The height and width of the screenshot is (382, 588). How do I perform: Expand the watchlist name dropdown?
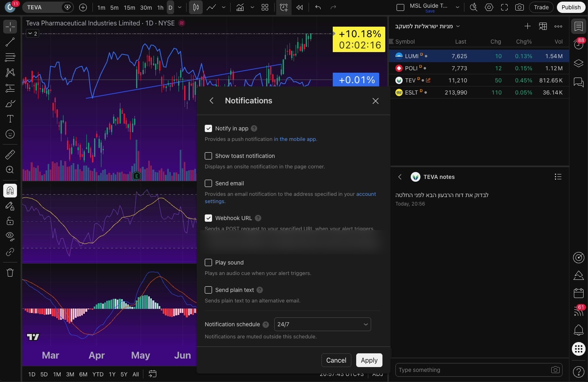click(458, 26)
